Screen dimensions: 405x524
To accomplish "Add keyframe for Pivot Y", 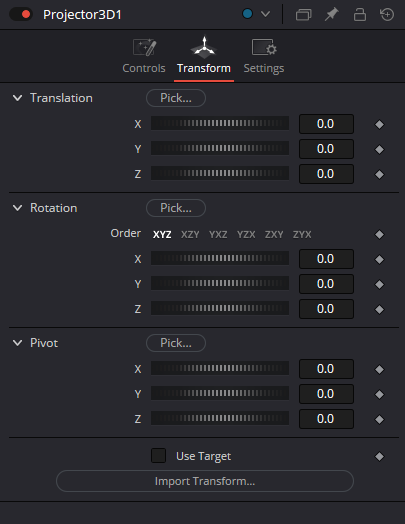I will pyautogui.click(x=379, y=394).
